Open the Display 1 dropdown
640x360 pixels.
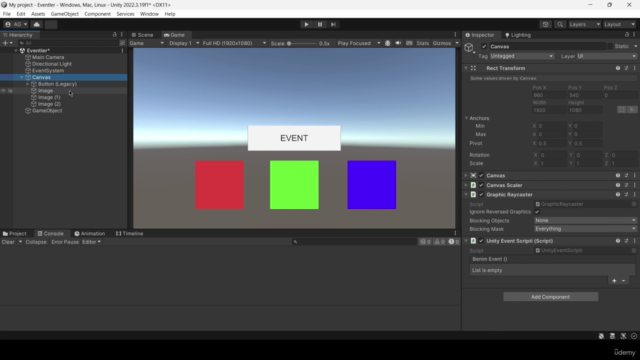(184, 43)
